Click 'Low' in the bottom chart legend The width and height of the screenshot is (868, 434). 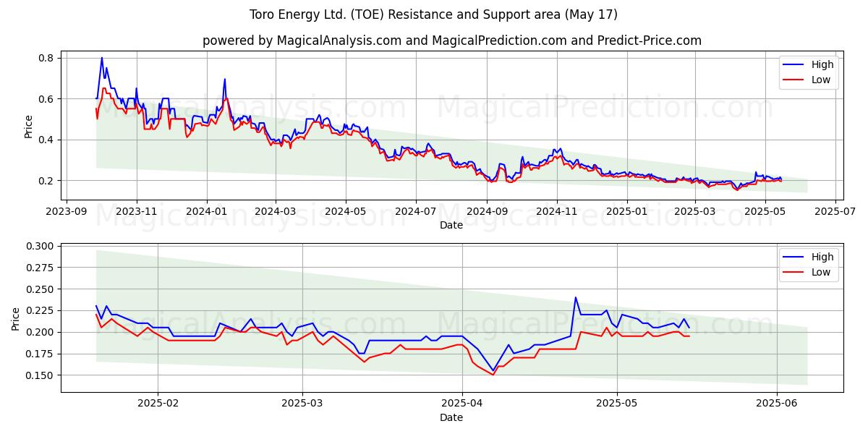821,272
